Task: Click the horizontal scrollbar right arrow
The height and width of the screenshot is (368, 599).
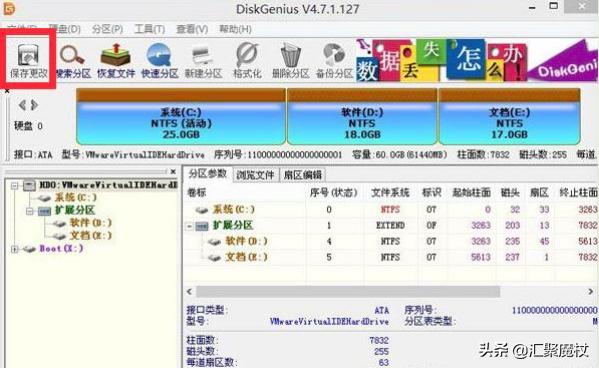Action: pos(590,292)
